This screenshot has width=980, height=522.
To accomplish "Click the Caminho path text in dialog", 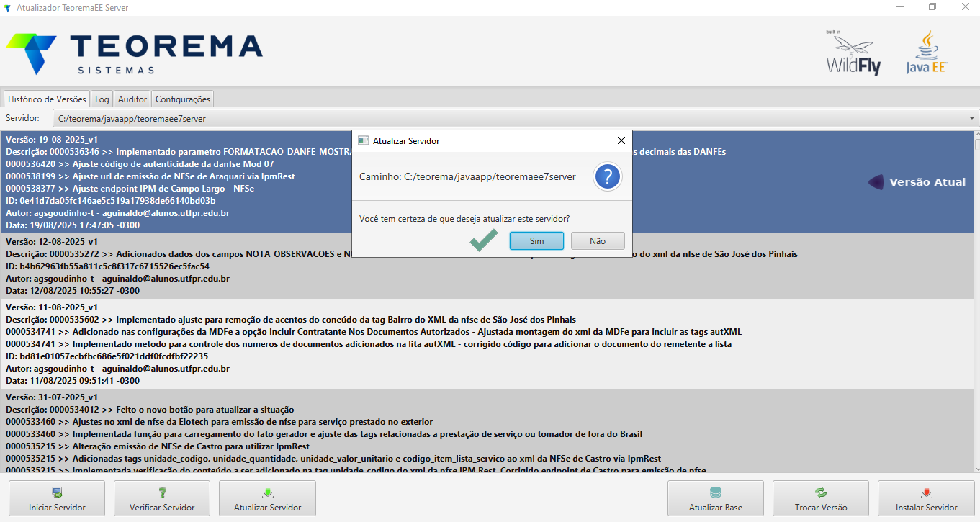I will [x=467, y=176].
